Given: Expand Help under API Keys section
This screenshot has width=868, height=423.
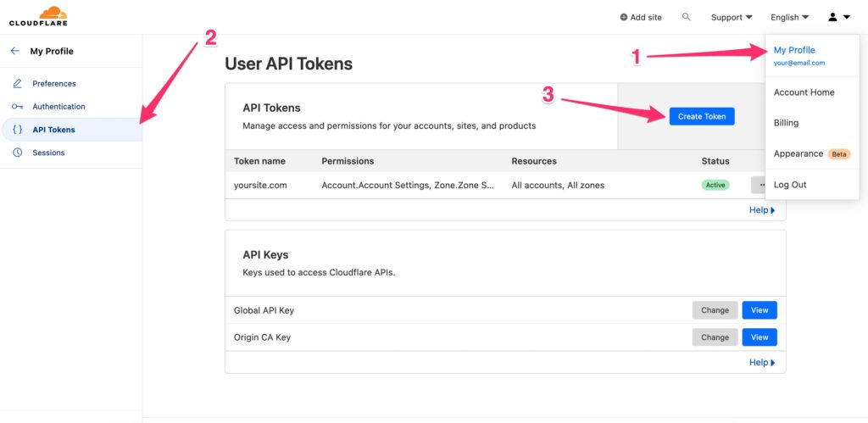Looking at the screenshot, I should click(762, 362).
